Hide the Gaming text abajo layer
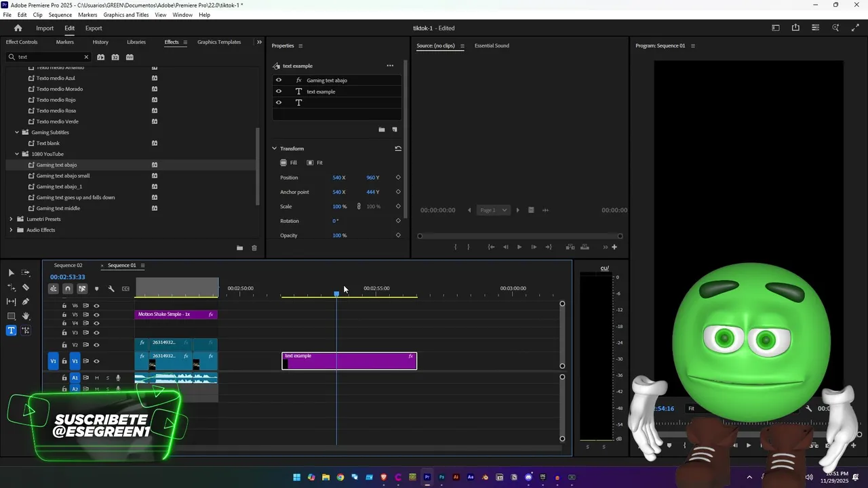Viewport: 868px width, 488px height. [278, 80]
